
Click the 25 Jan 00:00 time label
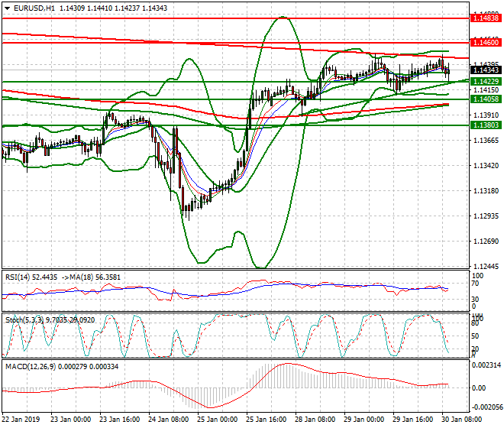click(x=218, y=420)
